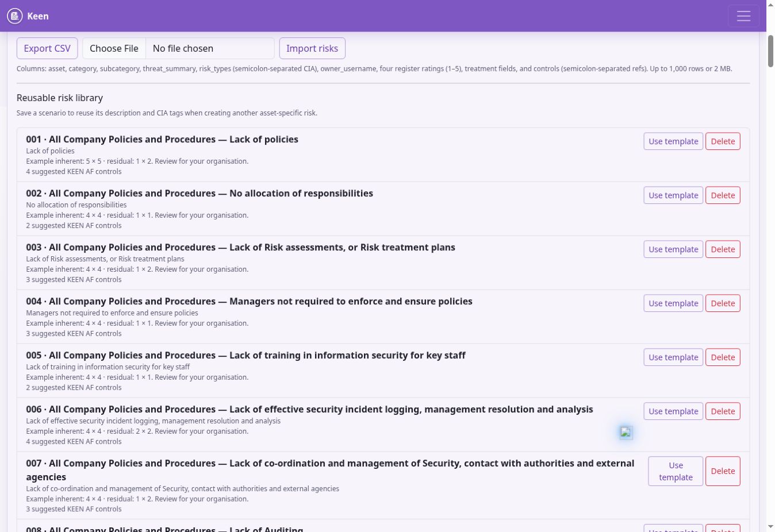Click title '003 … Lack of Risk assessments, or Risk treatment plans'
The width and height of the screenshot is (775, 532).
pos(240,247)
